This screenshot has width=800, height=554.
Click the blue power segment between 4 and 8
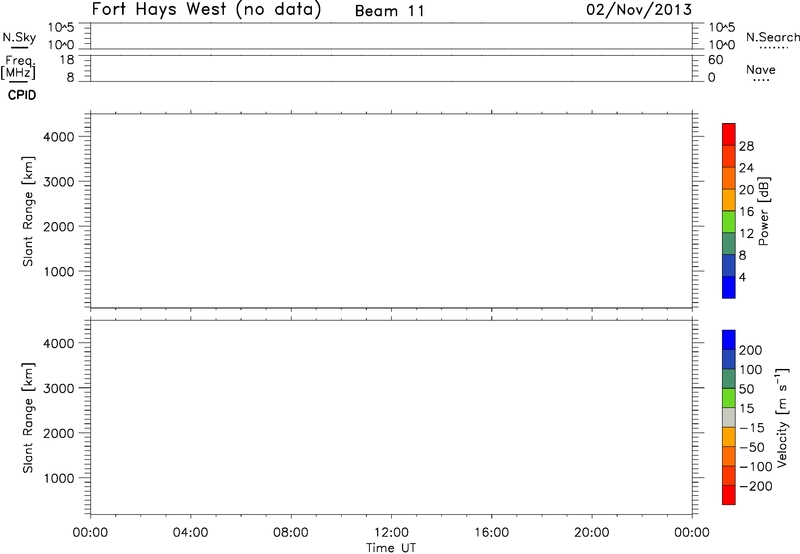[729, 265]
